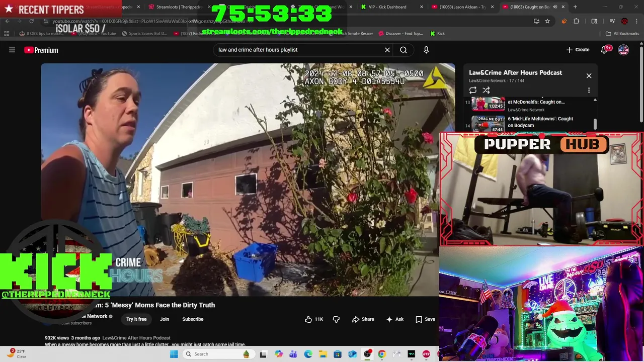Open the Discover - Find Top bookmark

point(400,34)
